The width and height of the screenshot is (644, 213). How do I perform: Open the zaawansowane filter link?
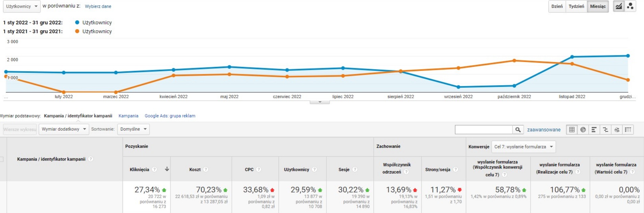click(544, 130)
